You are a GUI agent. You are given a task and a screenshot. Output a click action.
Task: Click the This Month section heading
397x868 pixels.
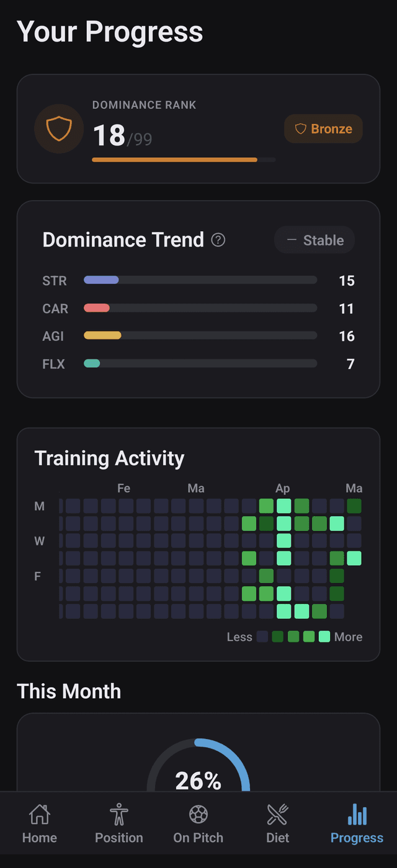(x=69, y=691)
